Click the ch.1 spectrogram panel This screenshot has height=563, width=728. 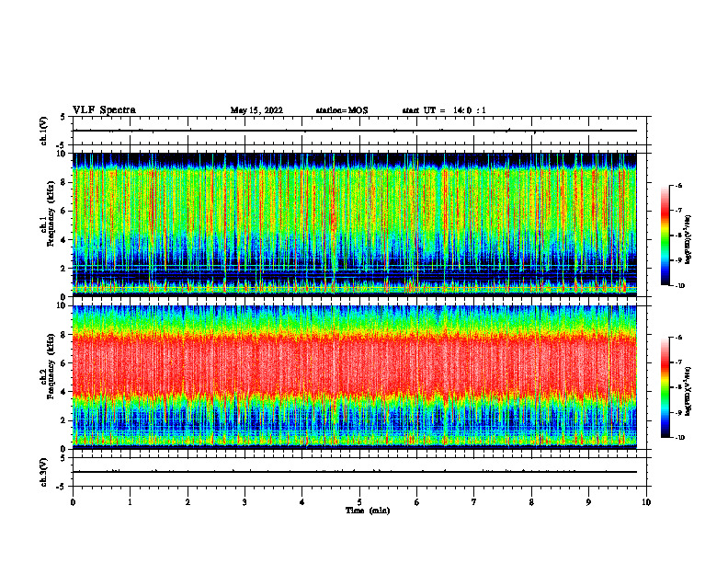pyautogui.click(x=355, y=224)
